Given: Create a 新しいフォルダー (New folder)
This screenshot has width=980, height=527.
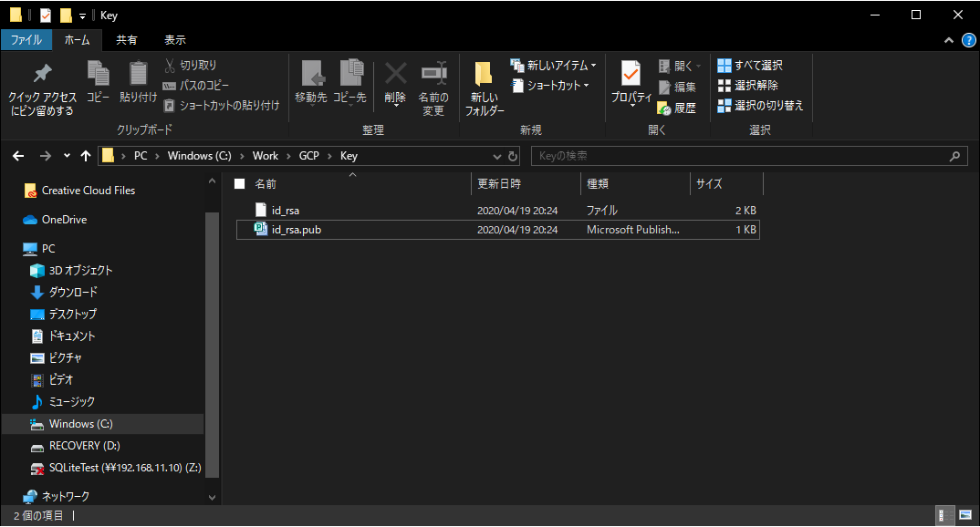Looking at the screenshot, I should 484,82.
